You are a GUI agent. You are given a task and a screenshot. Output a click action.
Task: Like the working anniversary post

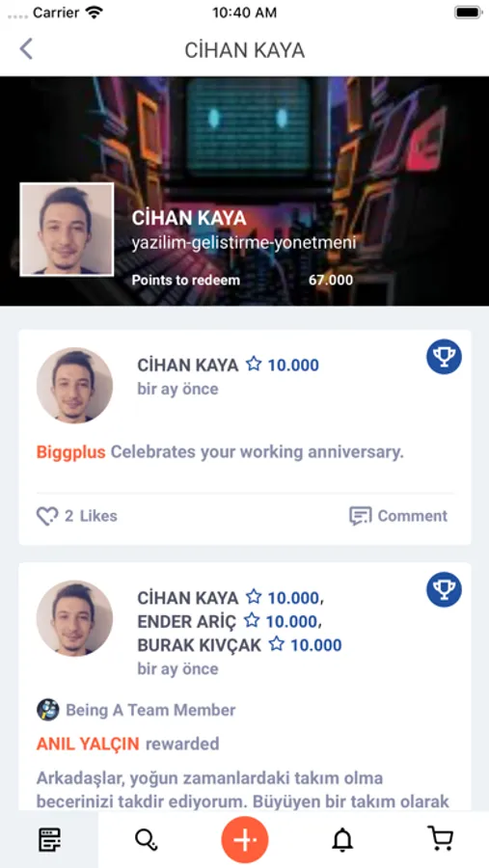tap(77, 516)
